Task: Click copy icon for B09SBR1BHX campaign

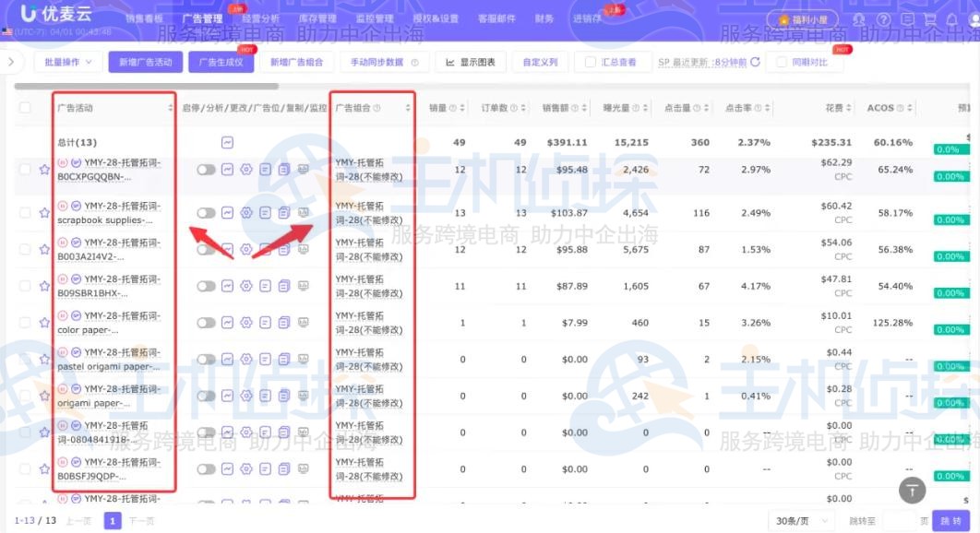Action: pos(284,286)
